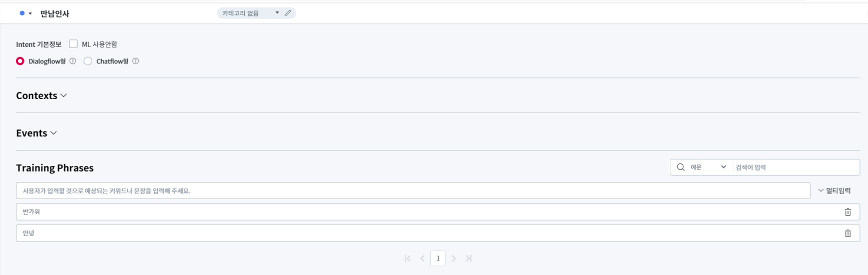The width and height of the screenshot is (868, 275).
Task: Jump to the last page
Action: click(x=469, y=258)
